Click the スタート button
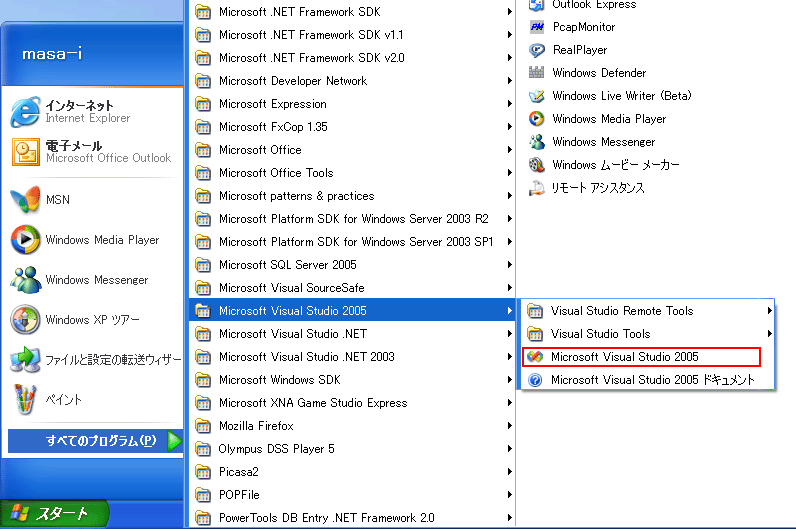796x529 pixels. (x=54, y=514)
